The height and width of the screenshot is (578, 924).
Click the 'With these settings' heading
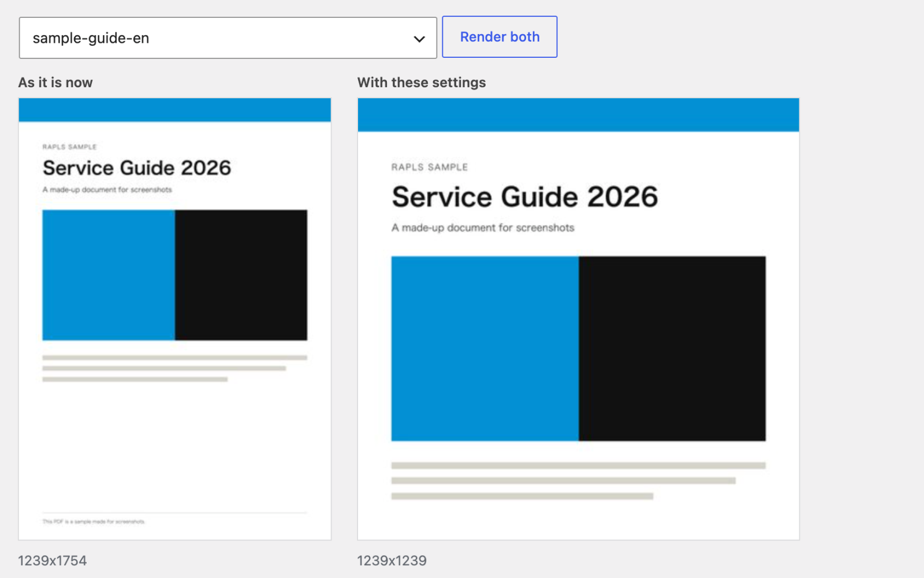(x=422, y=83)
